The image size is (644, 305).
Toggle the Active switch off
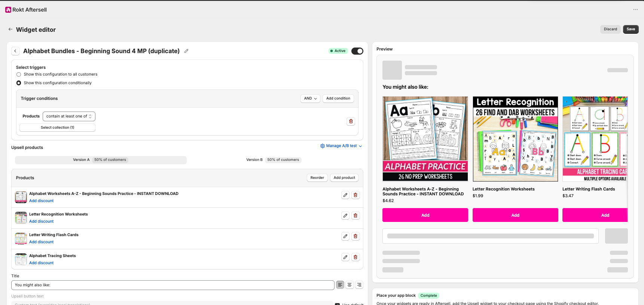click(357, 51)
